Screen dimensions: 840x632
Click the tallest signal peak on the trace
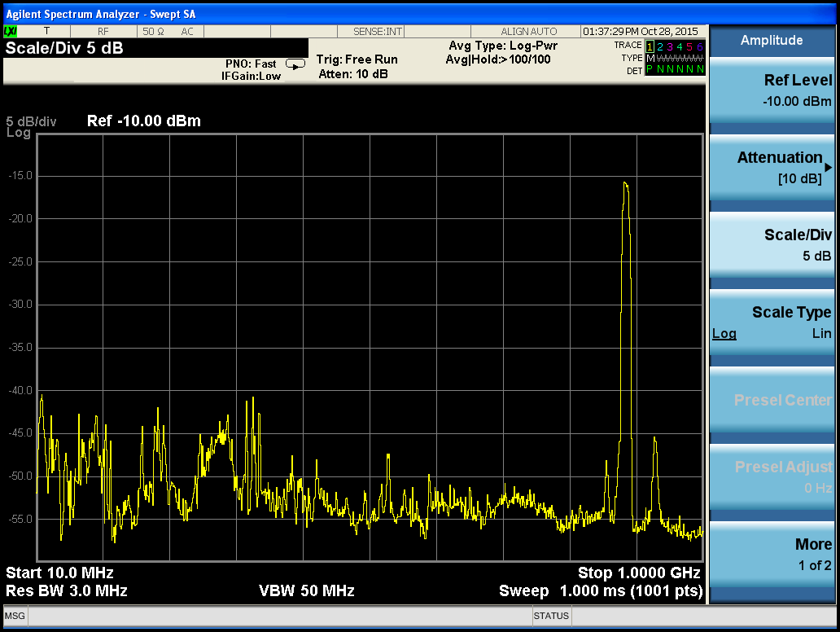point(625,184)
